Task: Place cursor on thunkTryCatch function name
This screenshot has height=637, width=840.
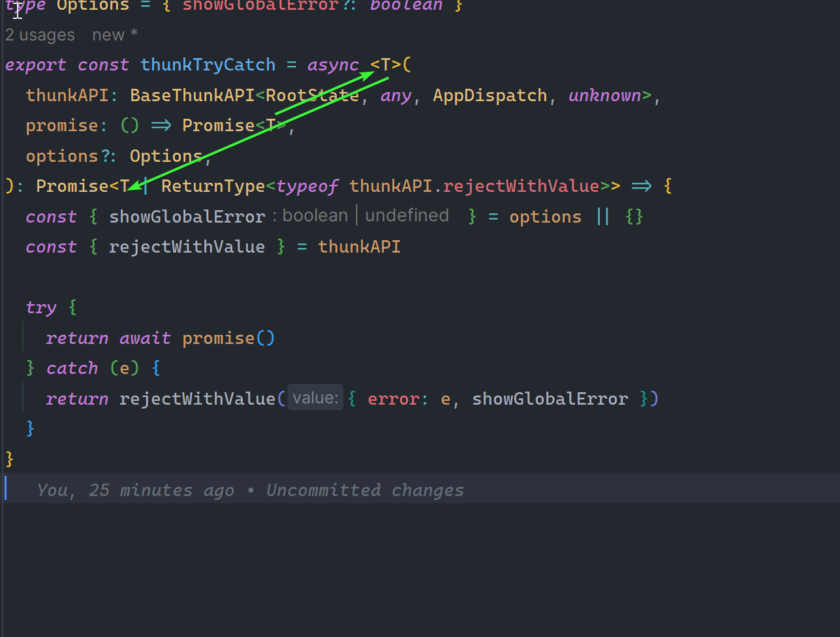Action: tap(208, 65)
